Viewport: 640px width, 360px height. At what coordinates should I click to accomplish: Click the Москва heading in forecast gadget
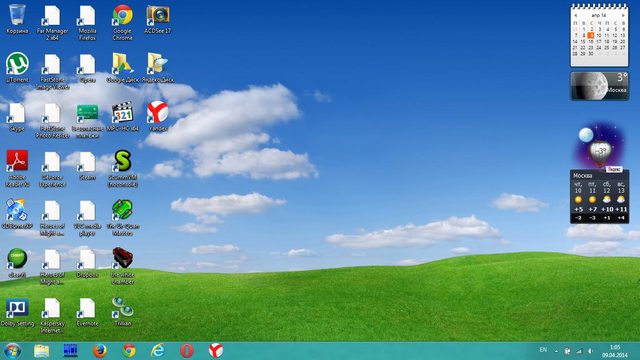coord(582,176)
